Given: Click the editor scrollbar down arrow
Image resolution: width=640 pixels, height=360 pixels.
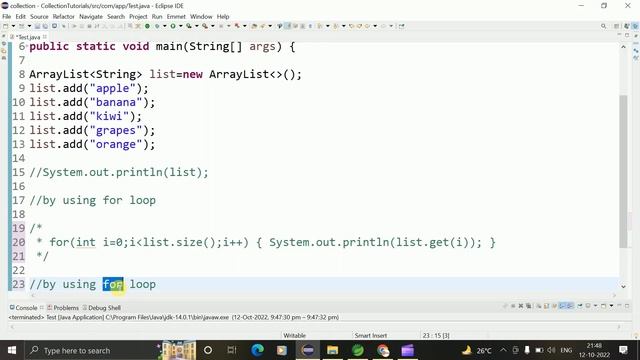Looking at the screenshot, I should (x=623, y=287).
